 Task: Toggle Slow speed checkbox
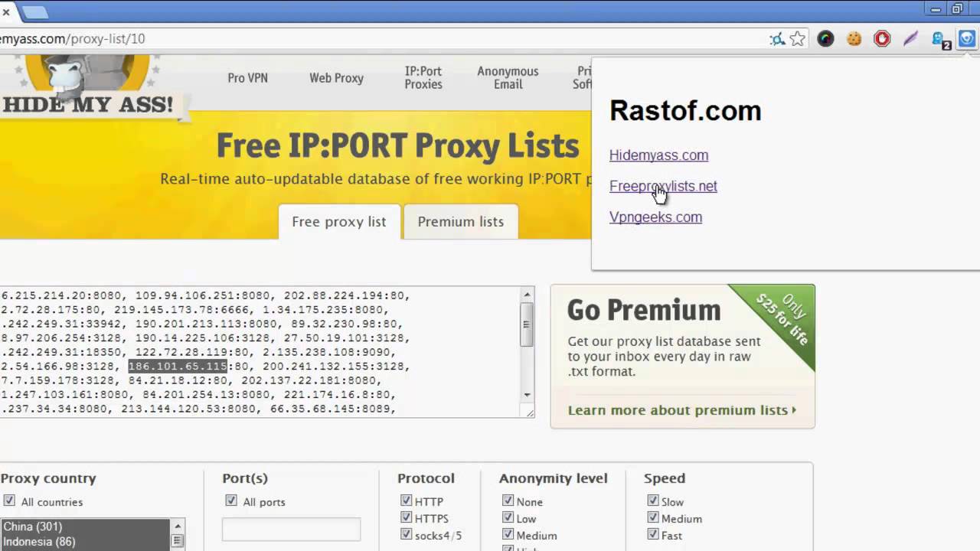point(653,500)
